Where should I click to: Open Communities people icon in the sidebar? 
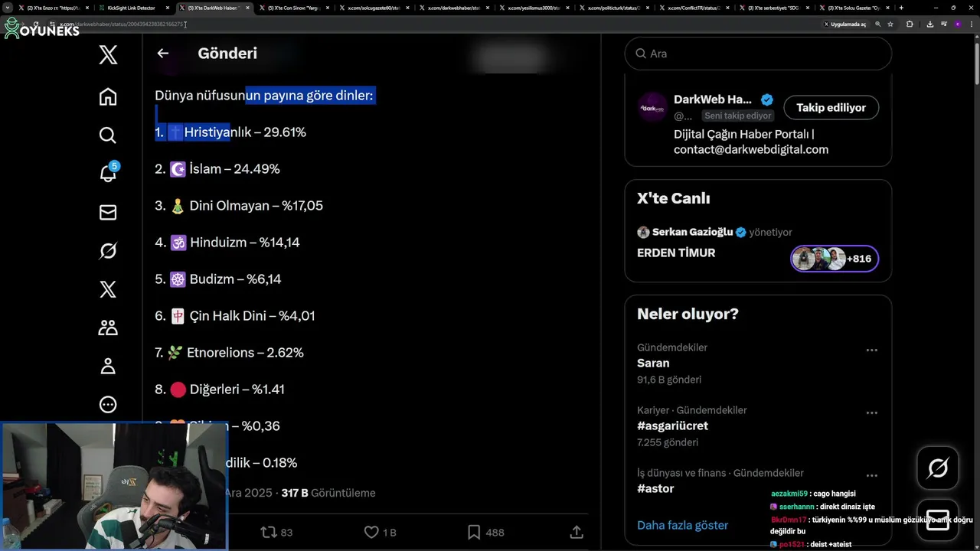click(108, 328)
